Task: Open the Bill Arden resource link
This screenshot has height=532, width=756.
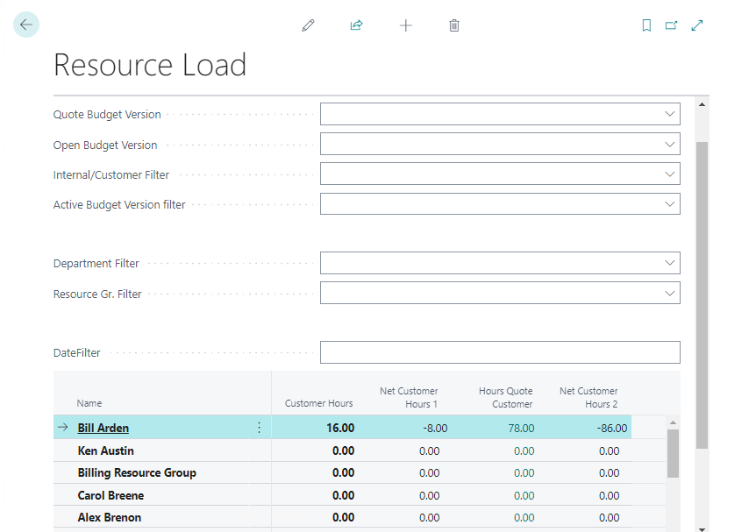Action: [103, 428]
